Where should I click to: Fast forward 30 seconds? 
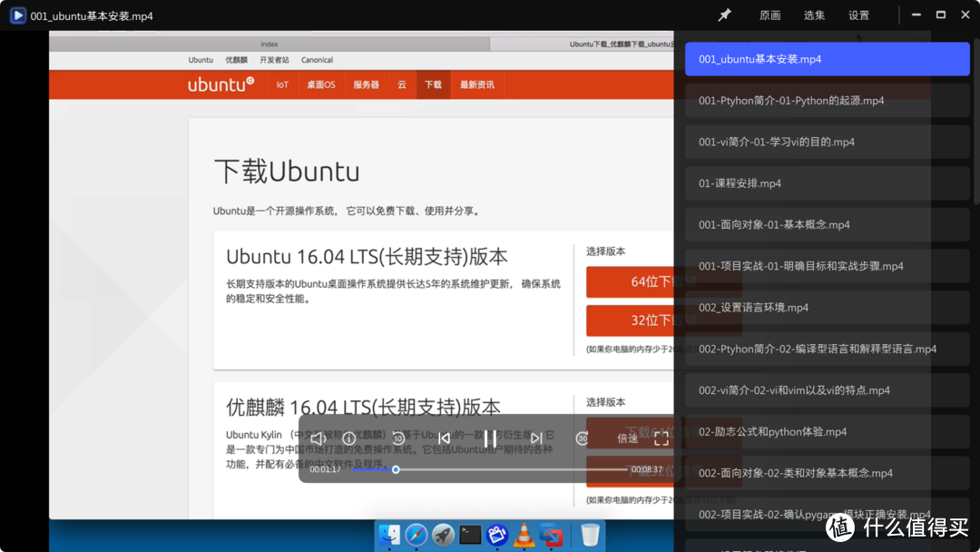click(583, 439)
